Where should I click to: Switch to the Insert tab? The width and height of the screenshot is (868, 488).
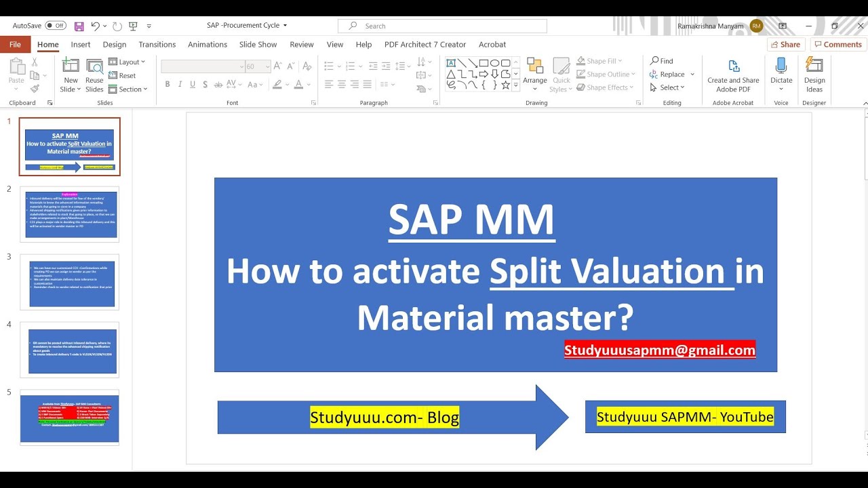click(x=81, y=45)
